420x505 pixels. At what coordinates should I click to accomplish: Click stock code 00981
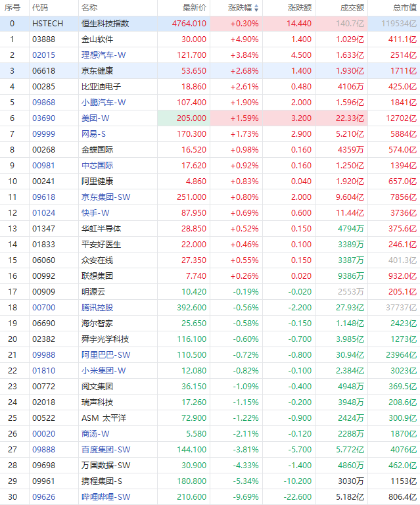coord(44,166)
